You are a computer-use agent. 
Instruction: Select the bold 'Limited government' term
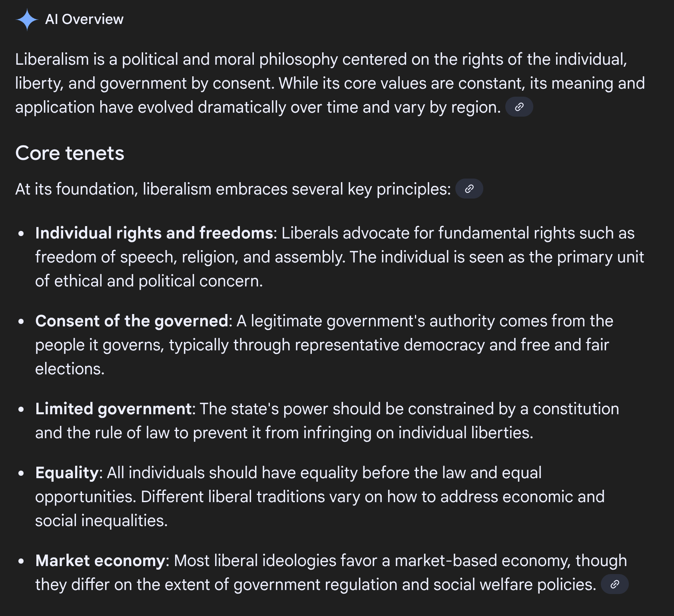(114, 409)
